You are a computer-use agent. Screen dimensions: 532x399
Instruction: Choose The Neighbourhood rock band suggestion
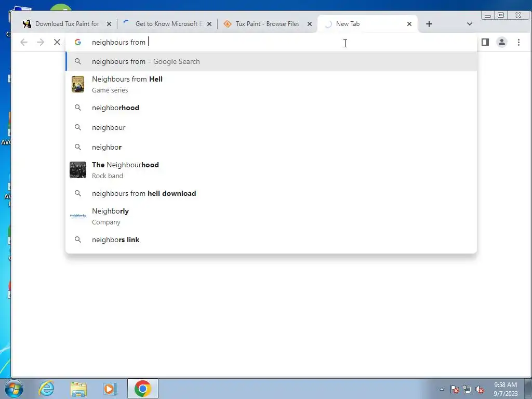point(271,170)
